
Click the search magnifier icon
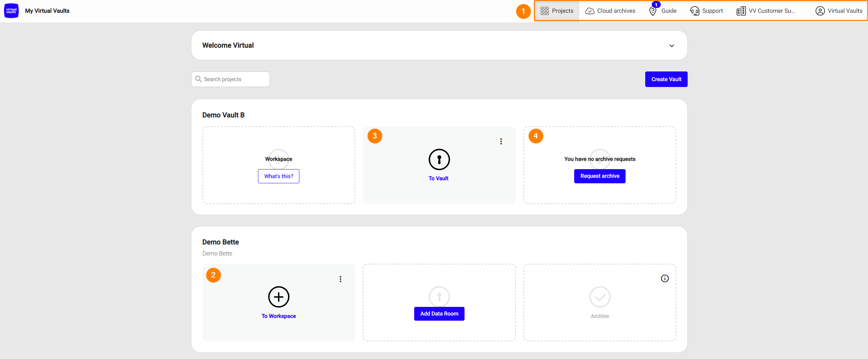[x=198, y=79]
